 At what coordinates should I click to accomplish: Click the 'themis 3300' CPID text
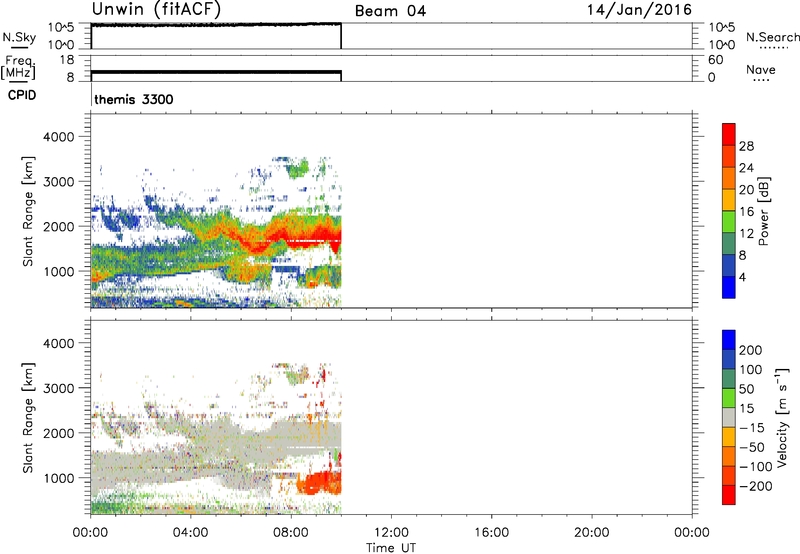coord(134,99)
